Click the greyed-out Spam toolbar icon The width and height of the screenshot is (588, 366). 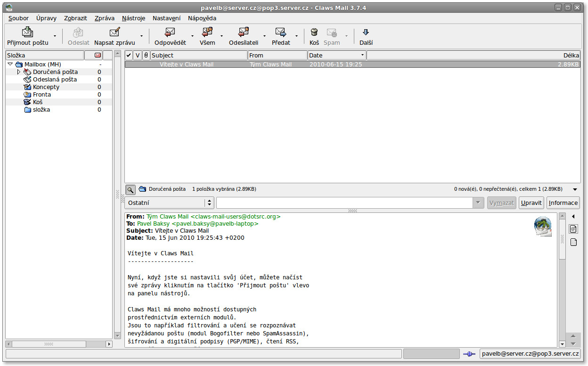332,33
